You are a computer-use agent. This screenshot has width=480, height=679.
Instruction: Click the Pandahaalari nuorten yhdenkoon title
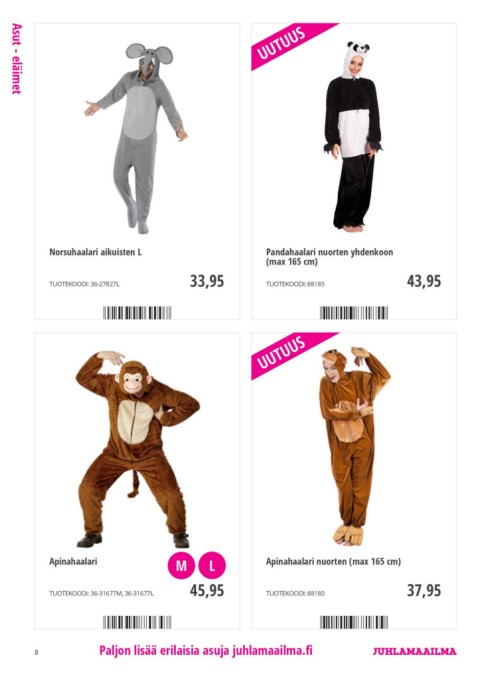[329, 252]
